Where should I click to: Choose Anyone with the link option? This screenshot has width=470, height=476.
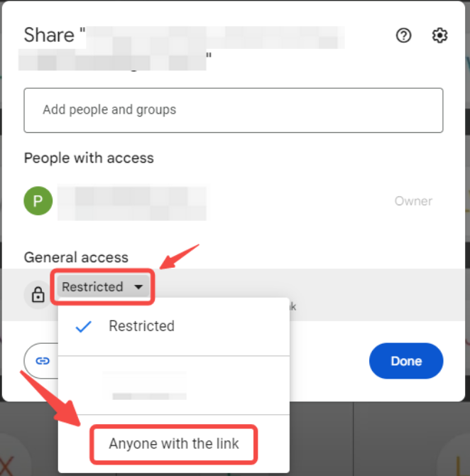pyautogui.click(x=174, y=443)
